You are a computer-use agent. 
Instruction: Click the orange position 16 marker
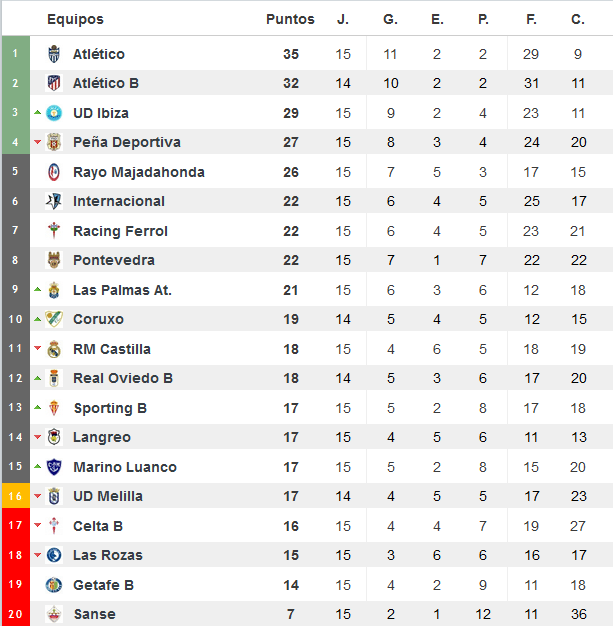16,496
